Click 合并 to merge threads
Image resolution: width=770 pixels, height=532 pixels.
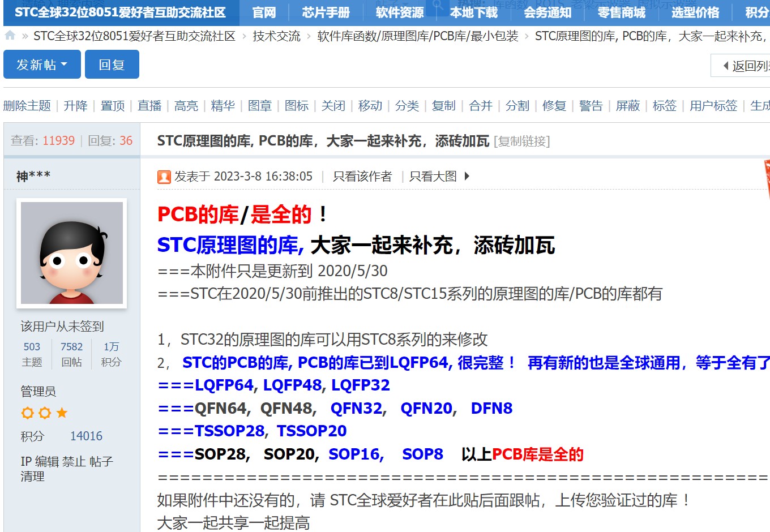(x=481, y=106)
